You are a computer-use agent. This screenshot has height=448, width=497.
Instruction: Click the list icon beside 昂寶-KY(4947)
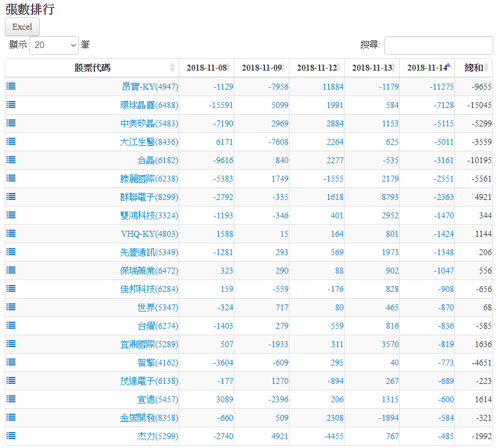pos(11,86)
